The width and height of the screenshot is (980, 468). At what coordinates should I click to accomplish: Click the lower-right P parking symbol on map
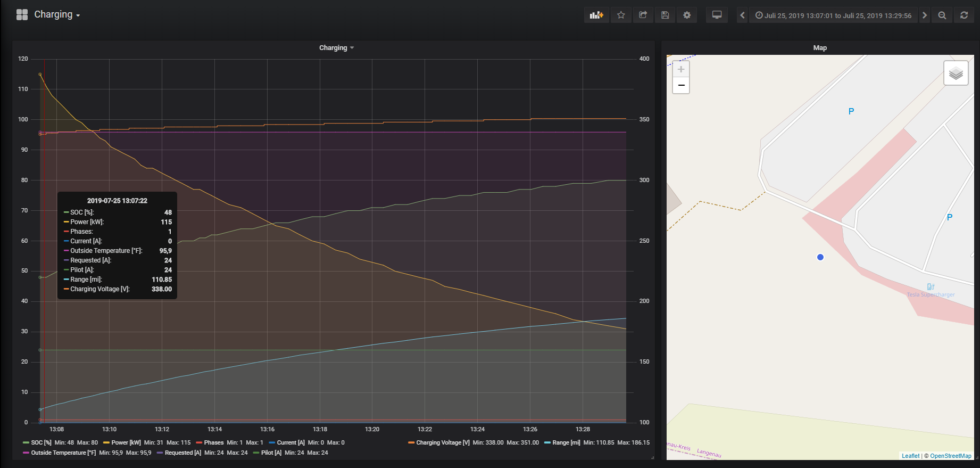950,217
